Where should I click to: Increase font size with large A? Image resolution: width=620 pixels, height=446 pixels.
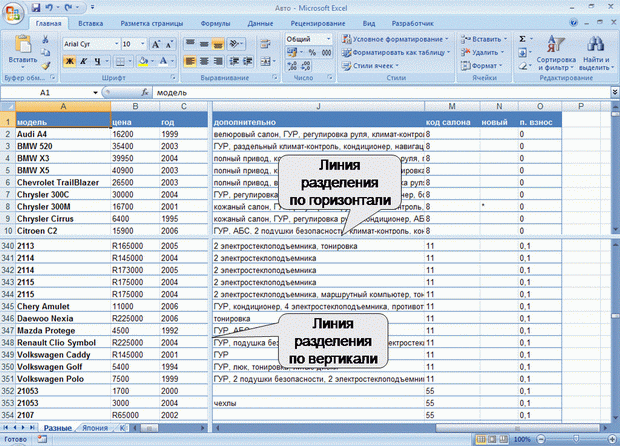(156, 44)
